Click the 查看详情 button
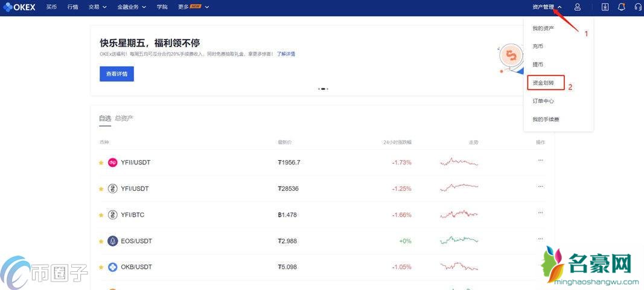644x290 pixels. 116,74
